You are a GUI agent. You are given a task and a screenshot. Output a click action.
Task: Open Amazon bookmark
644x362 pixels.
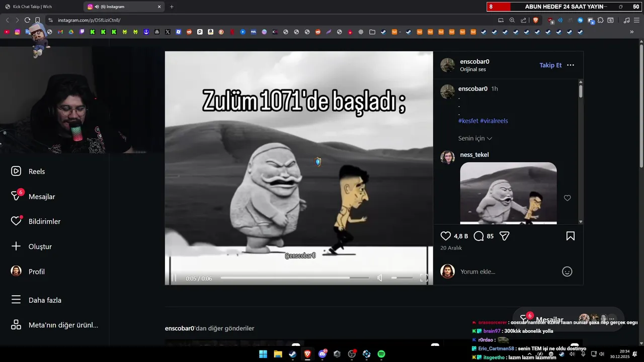(x=210, y=32)
